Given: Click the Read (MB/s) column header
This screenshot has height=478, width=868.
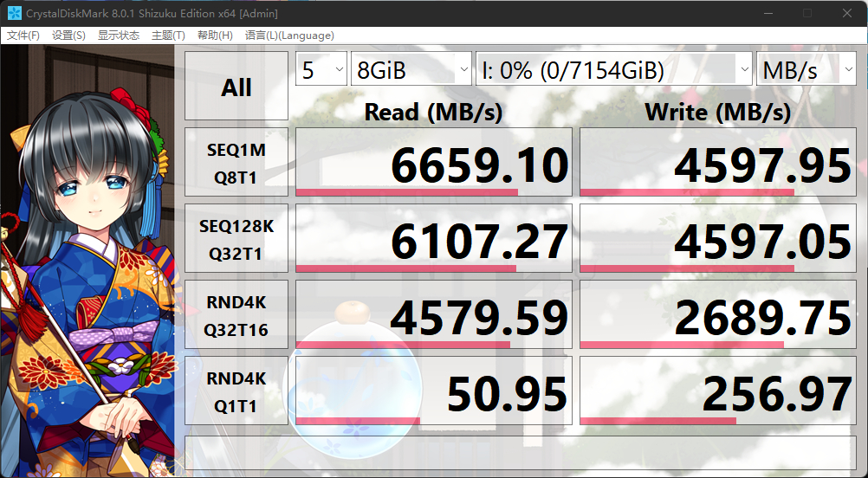Looking at the screenshot, I should [433, 113].
